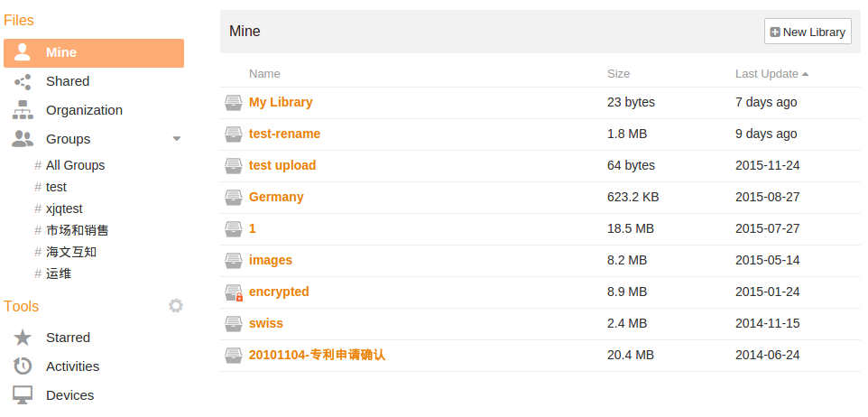Image resolution: width=868 pixels, height=417 pixels.
Task: Click the gear icon beside Tools
Action: [x=176, y=306]
